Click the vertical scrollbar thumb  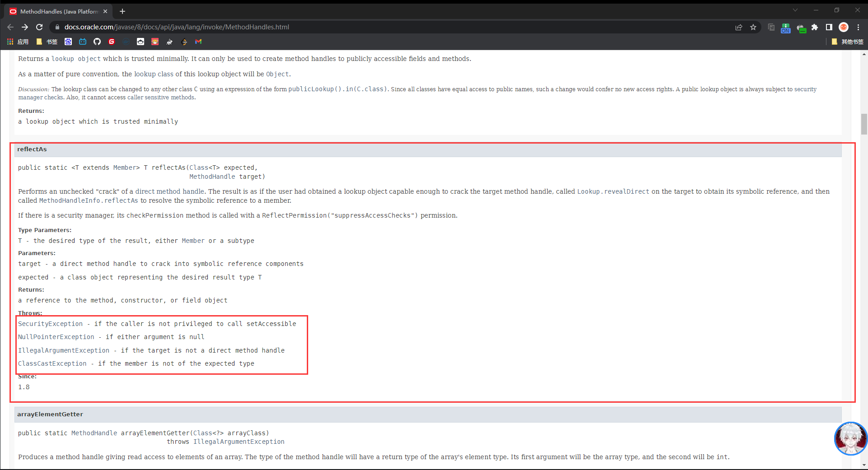pyautogui.click(x=864, y=124)
